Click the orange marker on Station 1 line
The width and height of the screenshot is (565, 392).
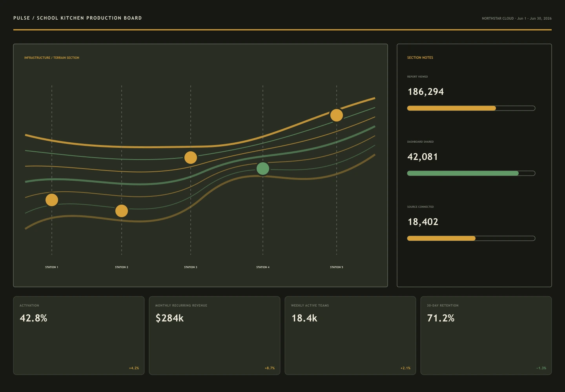tap(52, 200)
